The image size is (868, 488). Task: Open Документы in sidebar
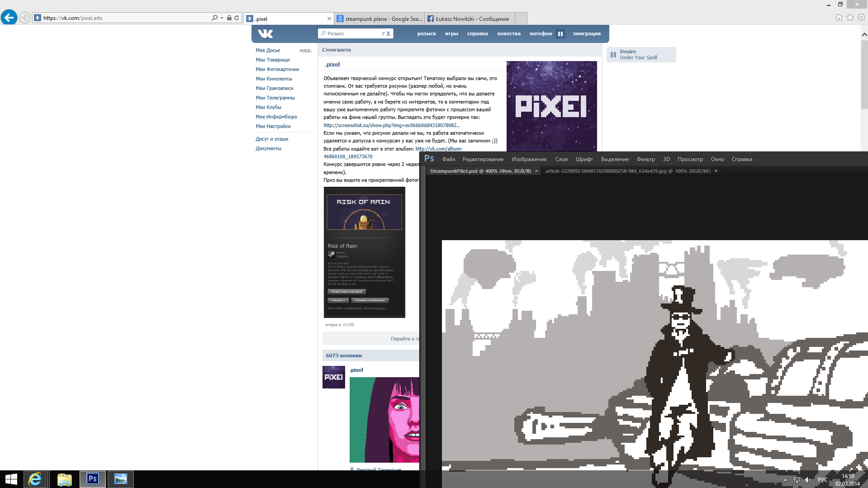click(268, 148)
